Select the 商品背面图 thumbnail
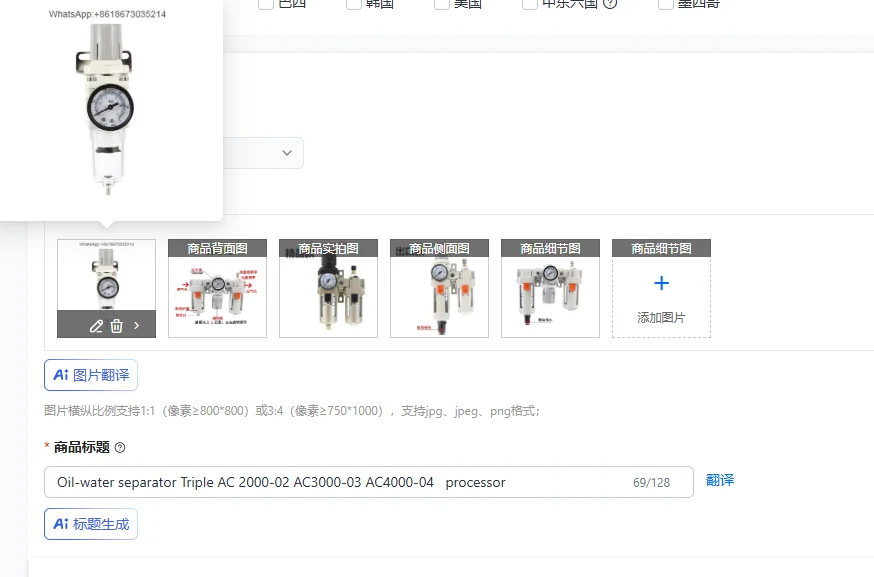 (x=217, y=288)
